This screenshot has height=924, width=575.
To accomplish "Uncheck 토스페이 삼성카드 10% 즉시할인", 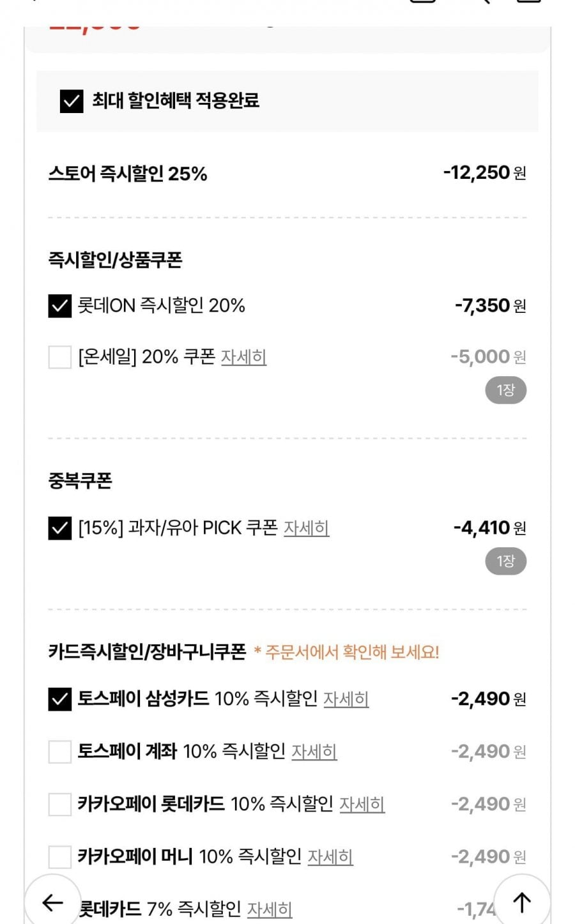I will [x=60, y=699].
